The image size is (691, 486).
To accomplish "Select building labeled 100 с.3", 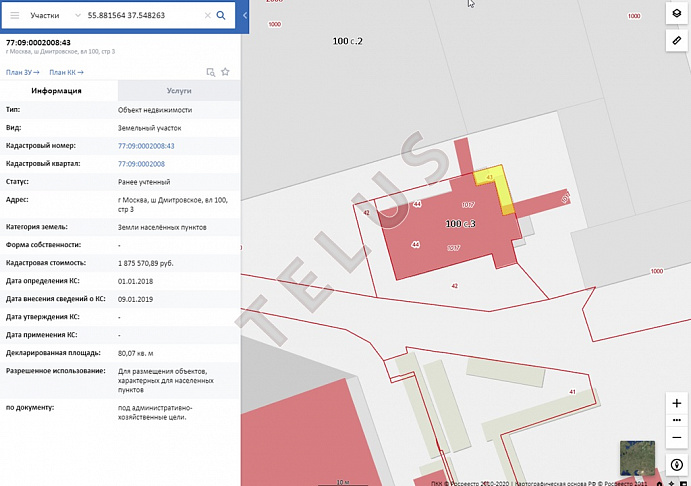I will [x=460, y=224].
